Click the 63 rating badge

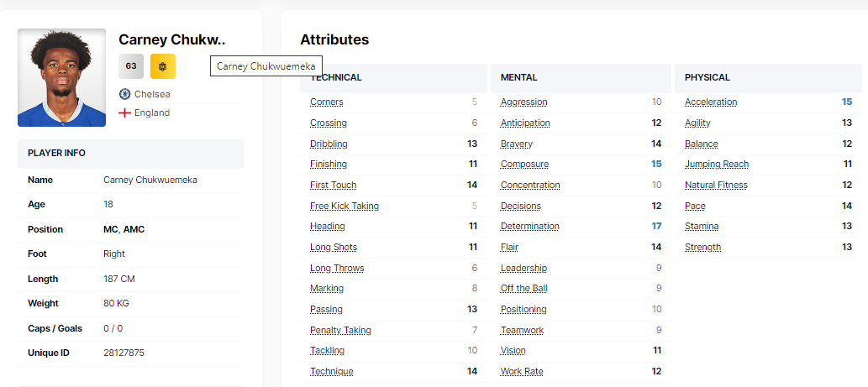[131, 65]
